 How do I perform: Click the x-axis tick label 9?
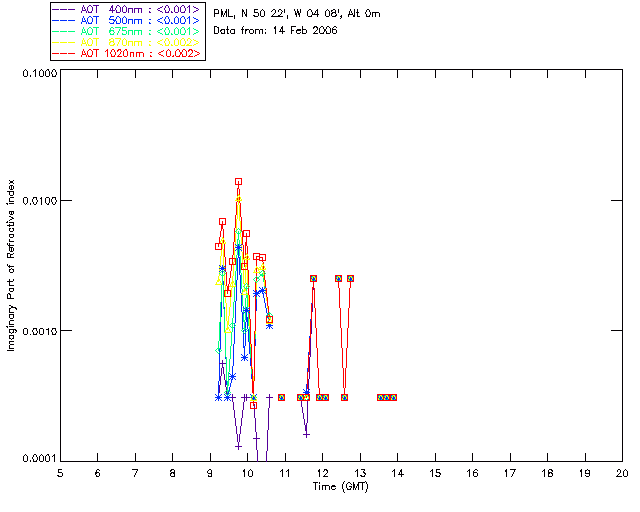[x=210, y=473]
